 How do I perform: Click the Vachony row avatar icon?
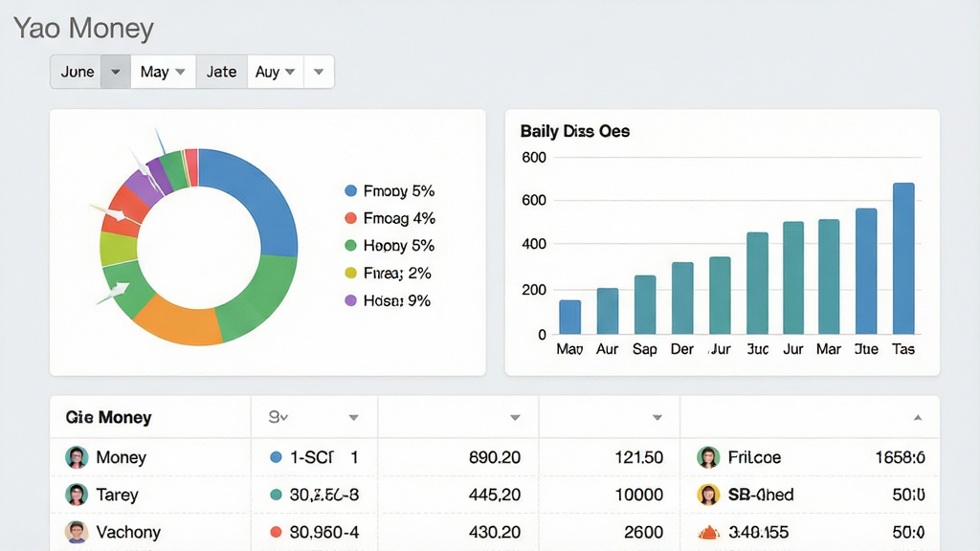pyautogui.click(x=77, y=532)
